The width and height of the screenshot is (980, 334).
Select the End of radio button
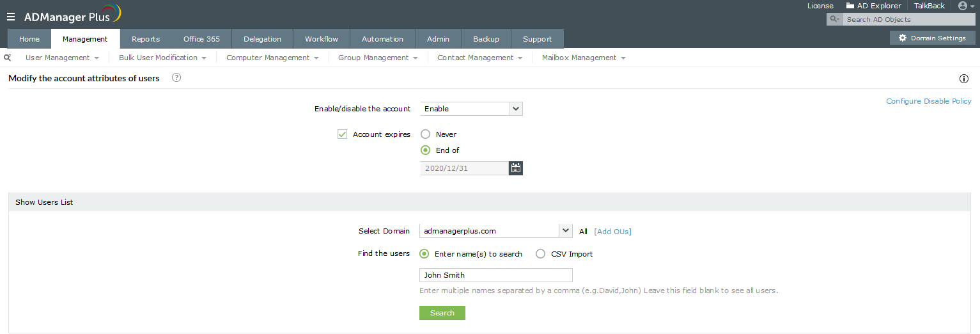coord(426,150)
